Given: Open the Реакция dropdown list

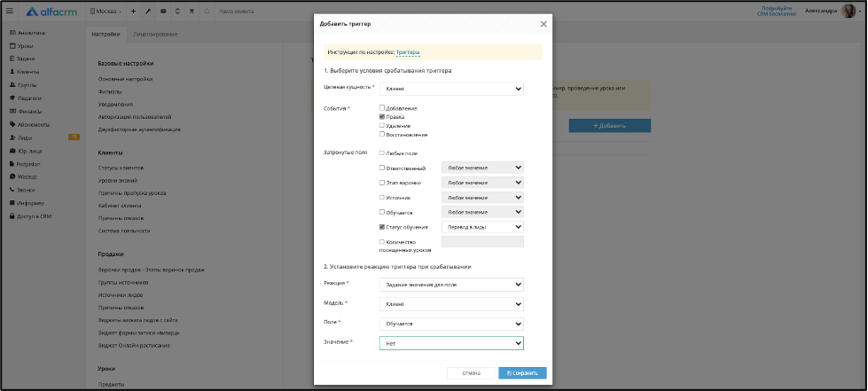Looking at the screenshot, I should point(451,284).
